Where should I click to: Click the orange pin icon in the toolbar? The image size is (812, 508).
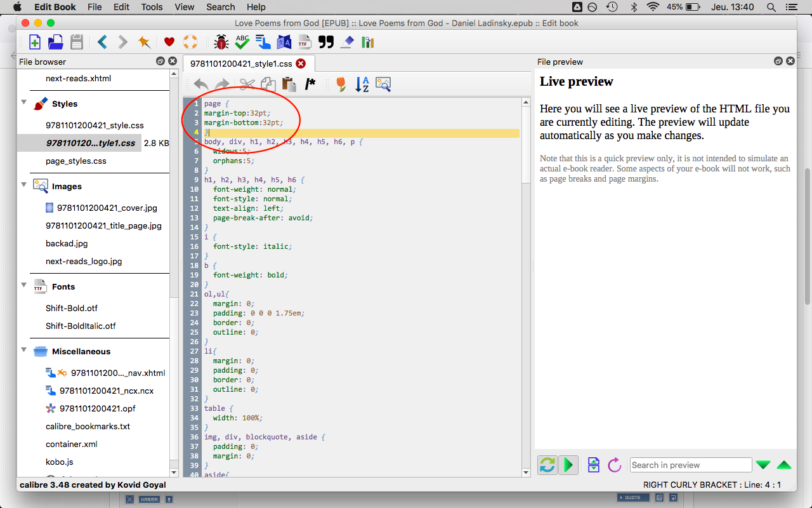144,43
